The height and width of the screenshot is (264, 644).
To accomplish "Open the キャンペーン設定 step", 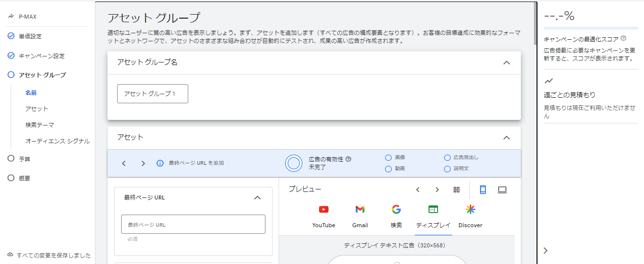I will 41,56.
